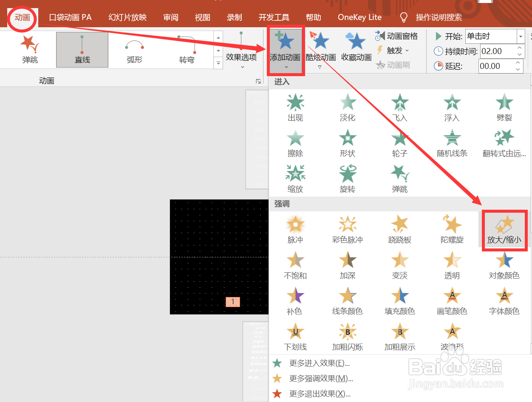Image resolution: width=532 pixels, height=402 pixels.
Task: Open the 触发 dropdown
Action: coord(393,51)
